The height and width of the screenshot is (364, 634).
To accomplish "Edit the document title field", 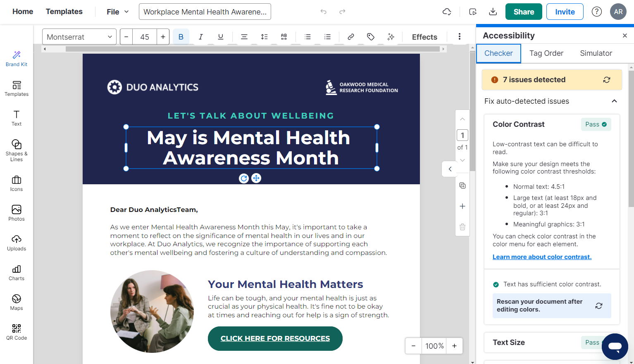I will point(205,12).
